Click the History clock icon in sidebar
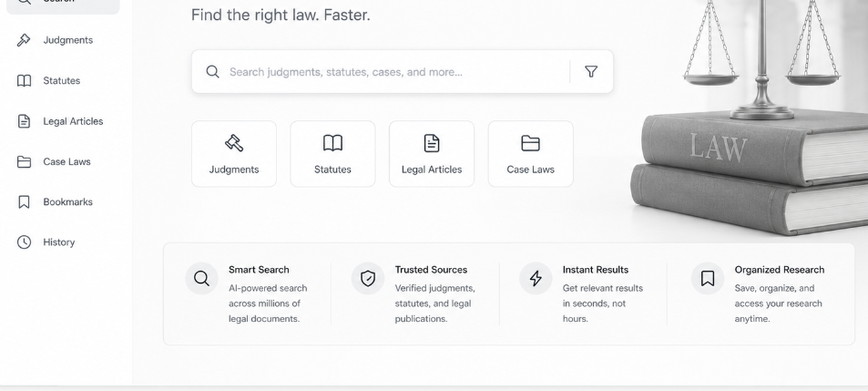This screenshot has height=391, width=868. (x=24, y=242)
